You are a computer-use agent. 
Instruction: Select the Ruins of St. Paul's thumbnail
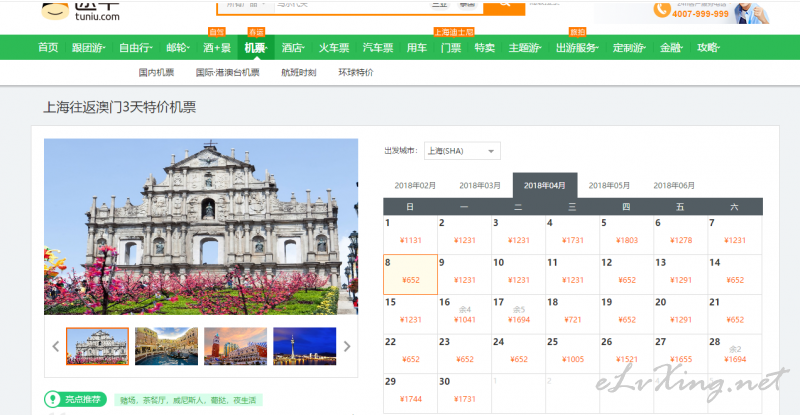click(97, 346)
